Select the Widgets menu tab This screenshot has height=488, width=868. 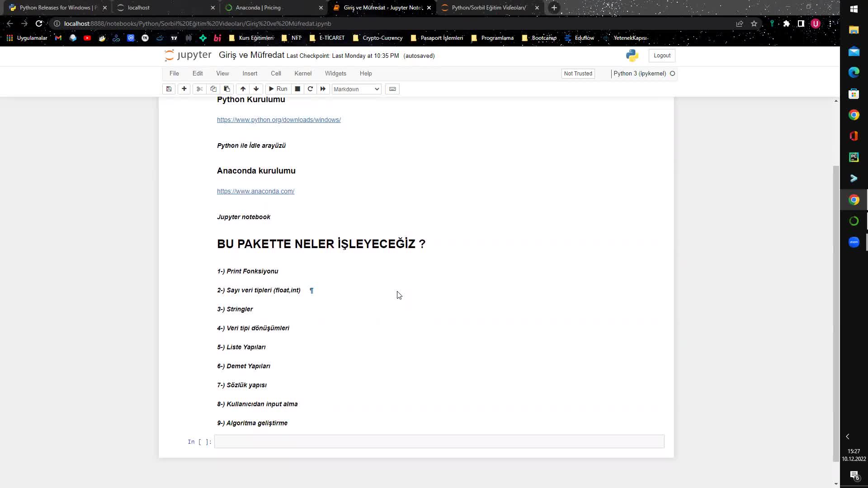click(x=335, y=73)
